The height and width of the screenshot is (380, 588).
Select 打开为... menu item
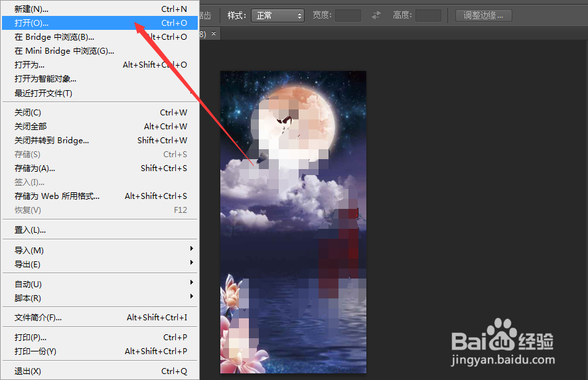(100, 65)
